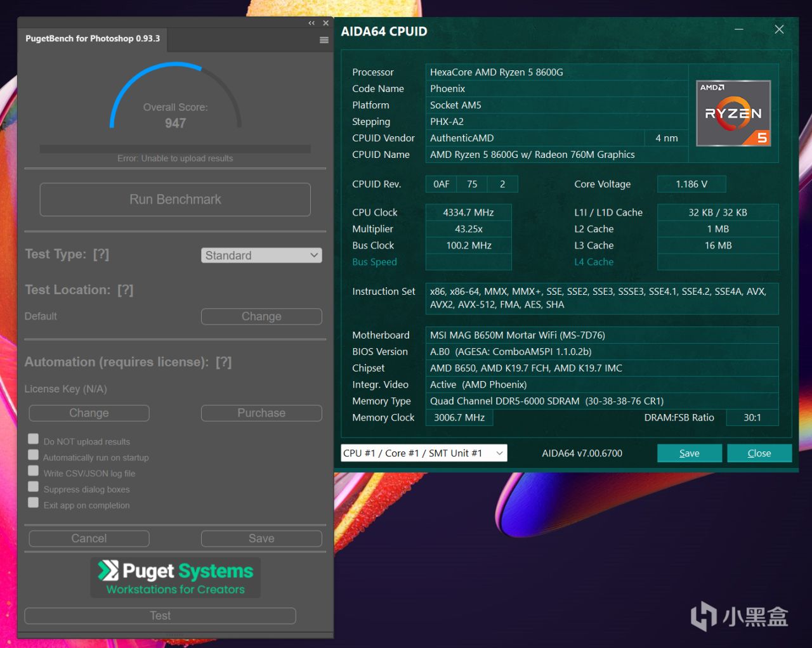Click the License Key (N/A) label
Image resolution: width=812 pixels, height=648 pixels.
(x=65, y=389)
